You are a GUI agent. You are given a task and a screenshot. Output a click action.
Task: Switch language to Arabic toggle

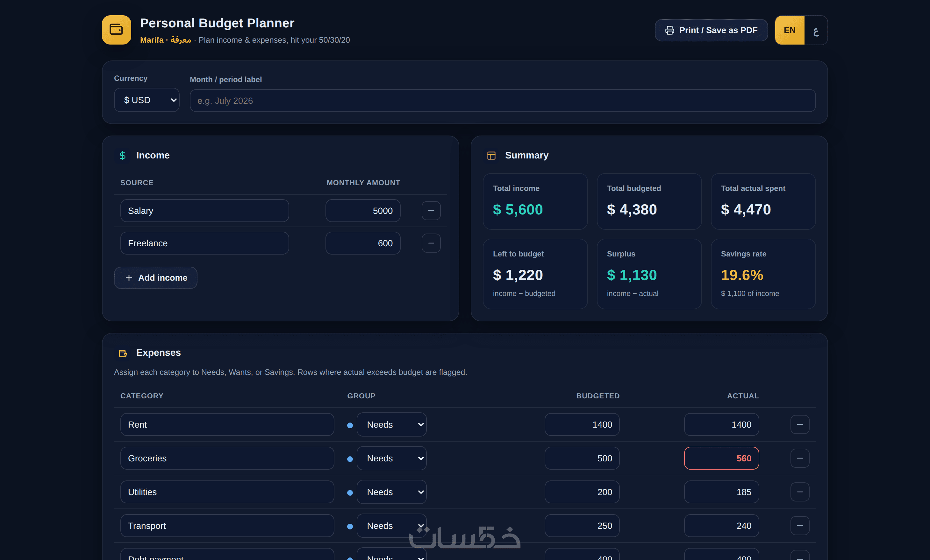(816, 30)
